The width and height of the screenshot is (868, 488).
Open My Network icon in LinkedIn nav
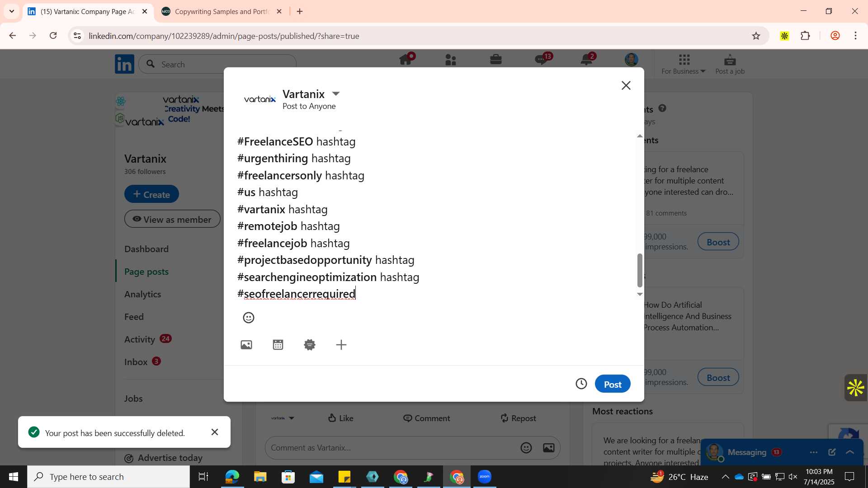pos(451,60)
